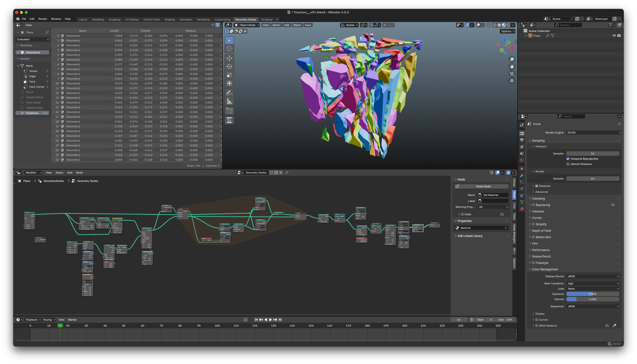Viewport: 637px width, 364px height.
Task: Select the Move tool
Action: tap(229, 58)
